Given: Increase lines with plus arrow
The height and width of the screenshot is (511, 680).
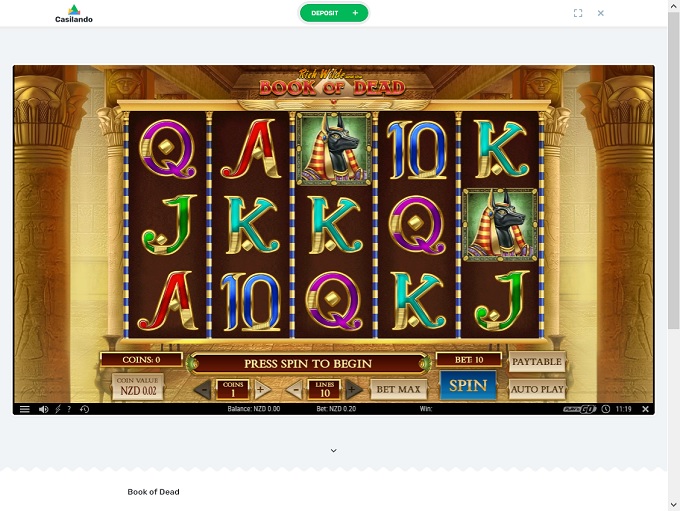Looking at the screenshot, I should pyautogui.click(x=353, y=390).
